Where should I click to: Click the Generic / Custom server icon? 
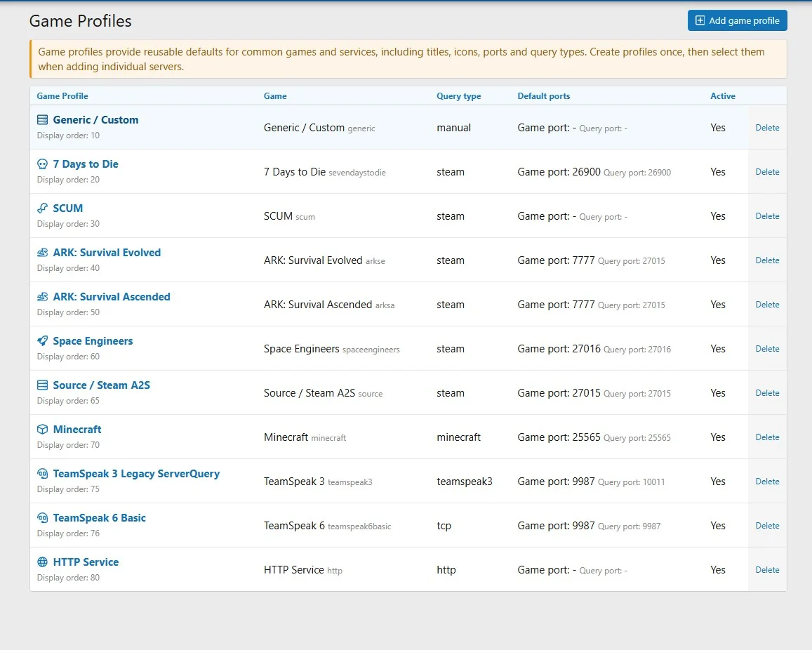pos(43,120)
